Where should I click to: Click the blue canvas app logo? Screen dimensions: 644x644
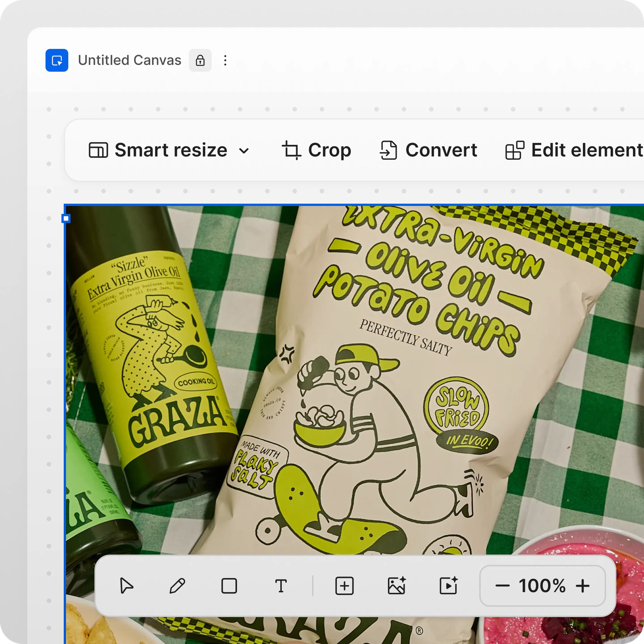(57, 60)
